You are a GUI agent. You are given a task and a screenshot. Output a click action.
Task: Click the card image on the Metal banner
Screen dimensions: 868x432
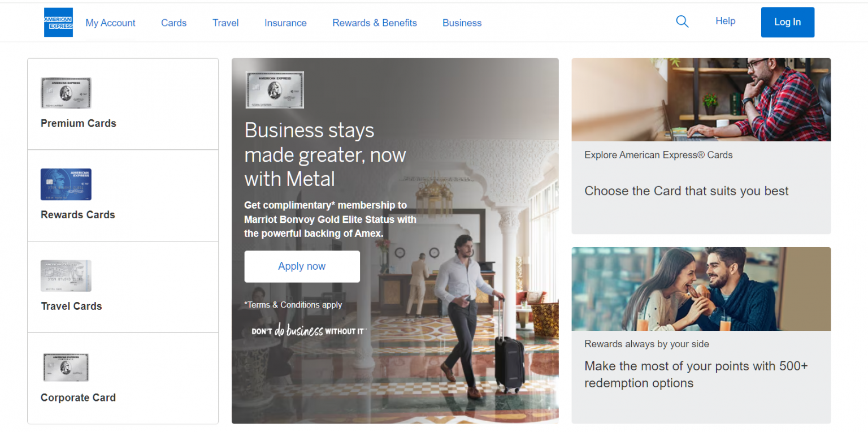[x=275, y=90]
